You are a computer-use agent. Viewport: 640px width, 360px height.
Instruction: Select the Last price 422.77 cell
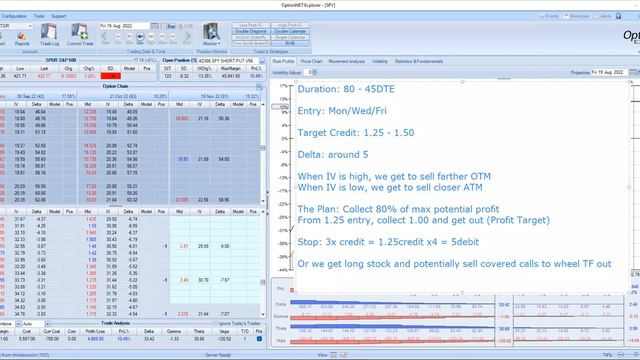(x=44, y=76)
